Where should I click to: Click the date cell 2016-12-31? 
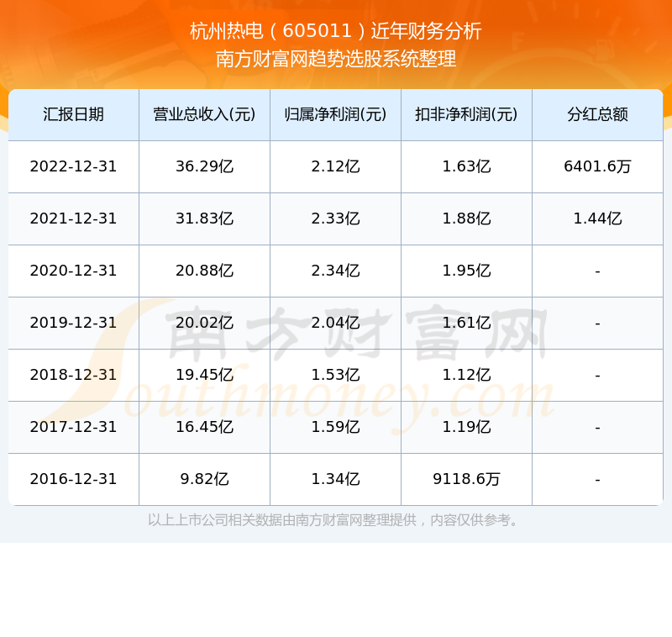point(73,479)
